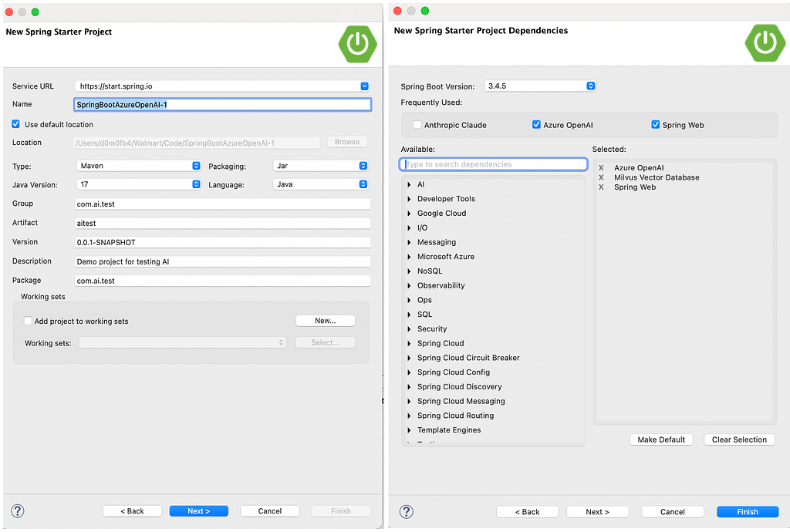Uncheck the Spring Web frequently used option

pos(656,124)
